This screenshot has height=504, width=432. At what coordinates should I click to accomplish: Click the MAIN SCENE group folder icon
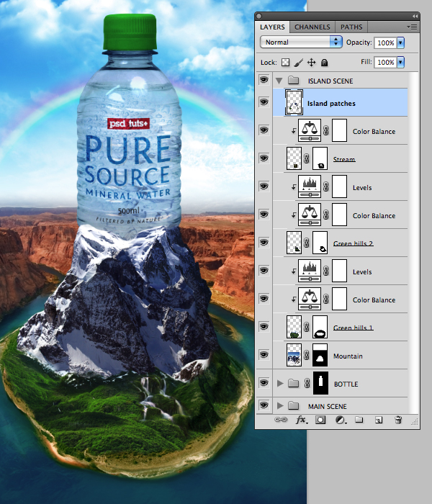[x=294, y=405]
